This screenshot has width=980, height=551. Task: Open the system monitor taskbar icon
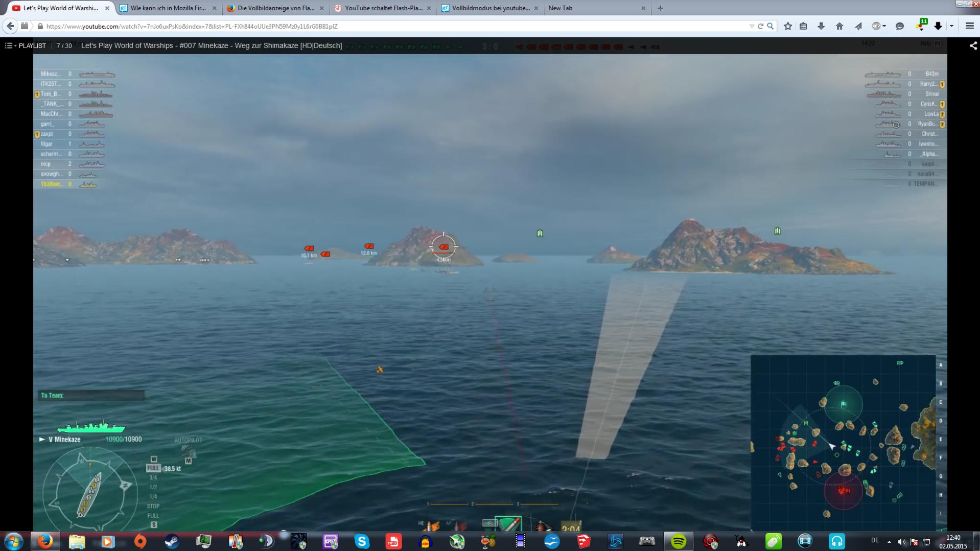pos(203,541)
